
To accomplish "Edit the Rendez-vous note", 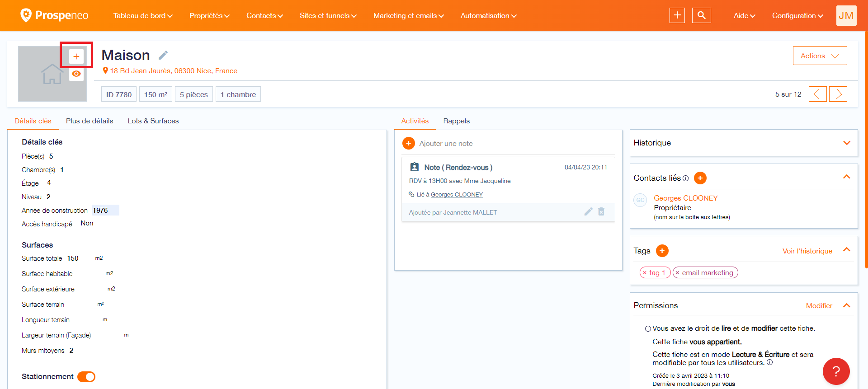I will 588,211.
